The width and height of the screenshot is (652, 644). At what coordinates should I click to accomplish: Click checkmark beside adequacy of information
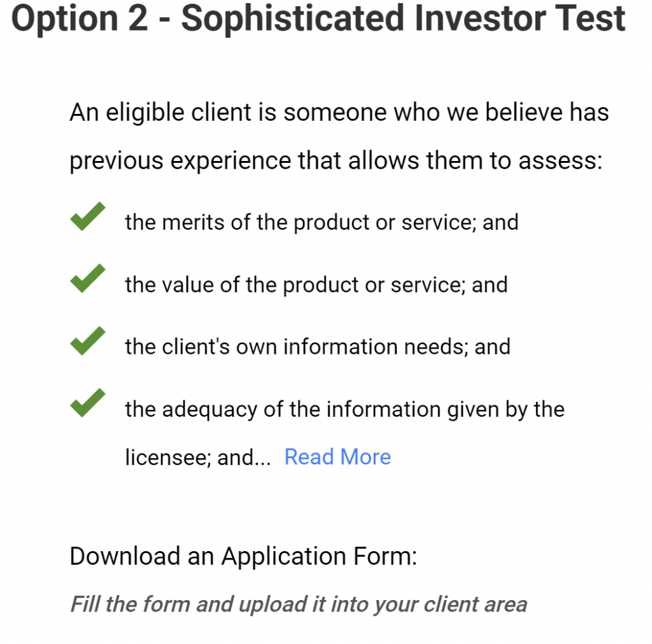[x=88, y=403]
